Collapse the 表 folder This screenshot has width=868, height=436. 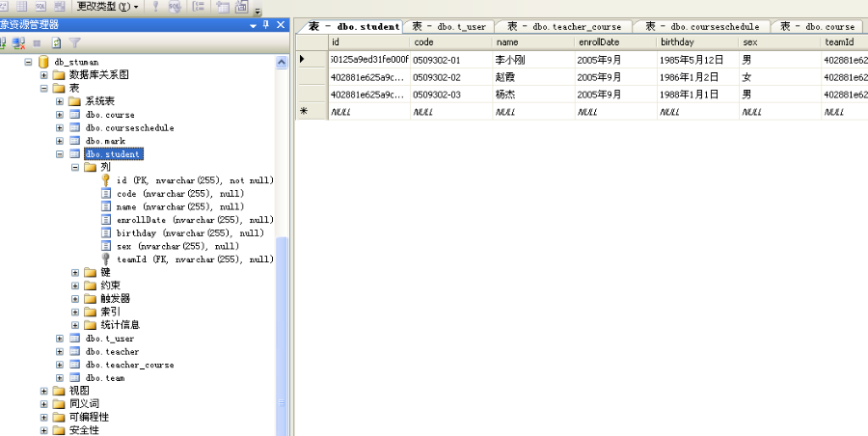click(x=43, y=88)
